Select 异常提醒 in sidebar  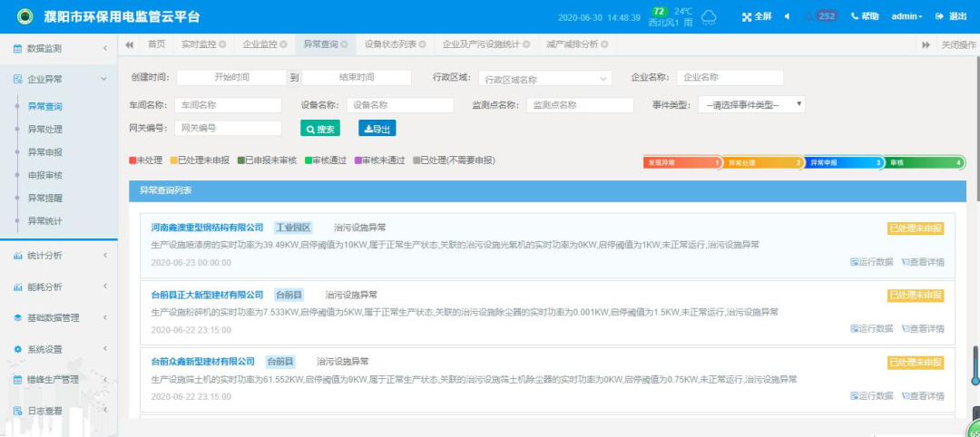pyautogui.click(x=45, y=198)
